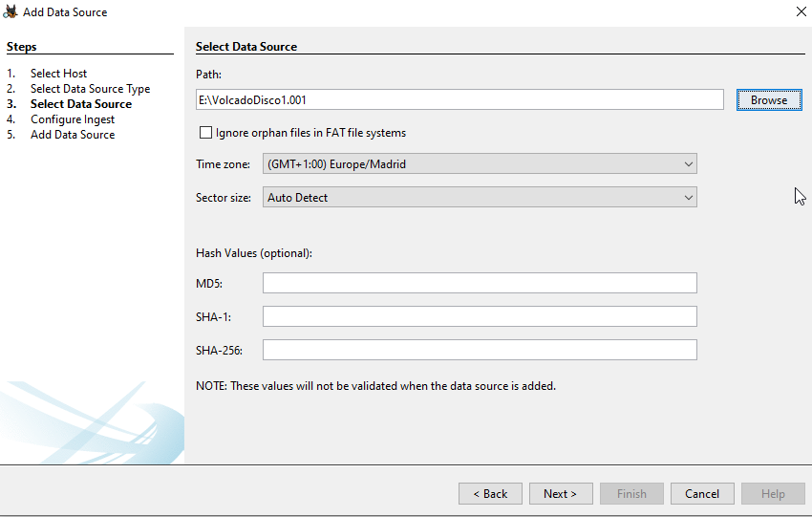Select the SHA-256 hash text field
This screenshot has width=812, height=517.
click(x=480, y=350)
